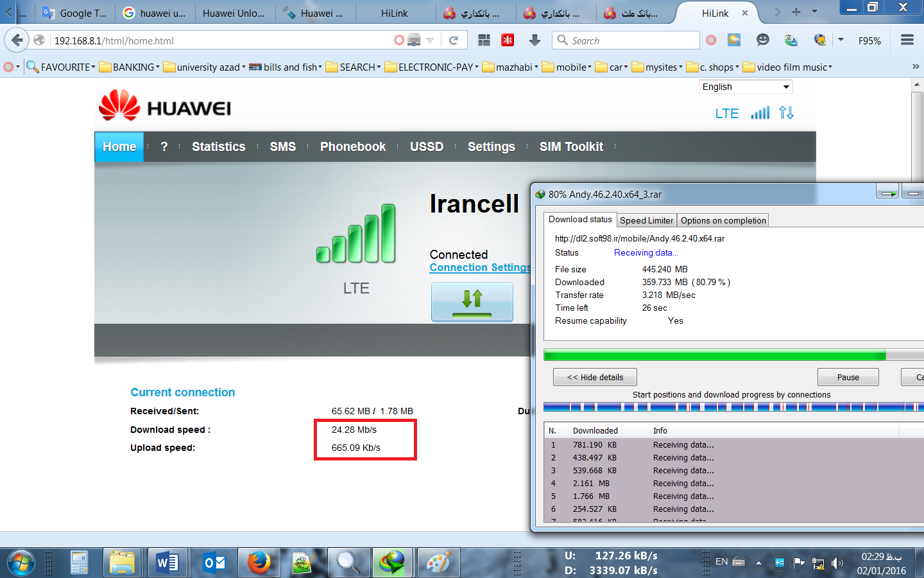Switch to Options on completion tab
Screen dimensions: 924x578
pyautogui.click(x=723, y=220)
